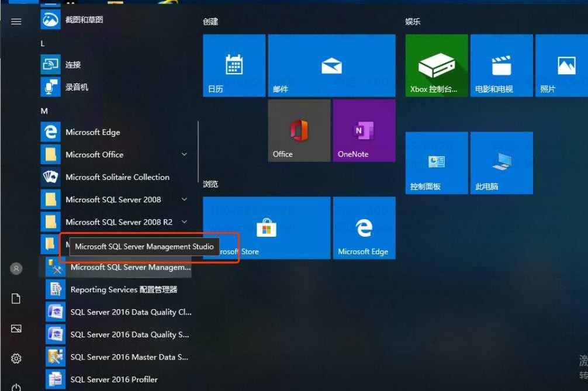Open Microsoft Solitaire Collection
The height and width of the screenshot is (391, 588).
click(x=115, y=177)
